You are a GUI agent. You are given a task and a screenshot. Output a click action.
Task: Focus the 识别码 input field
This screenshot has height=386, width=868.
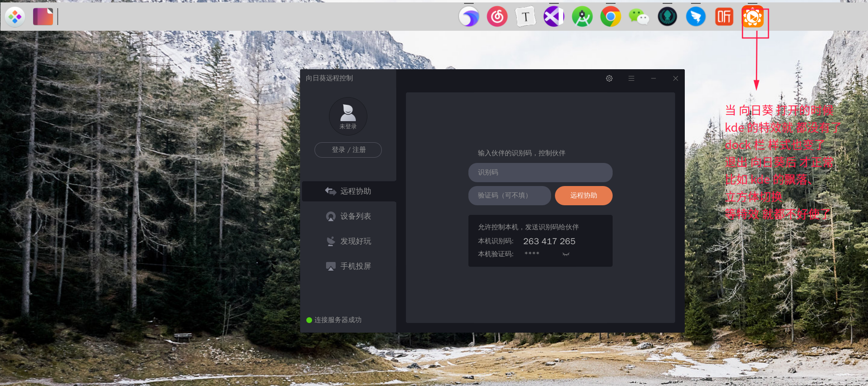click(x=541, y=173)
